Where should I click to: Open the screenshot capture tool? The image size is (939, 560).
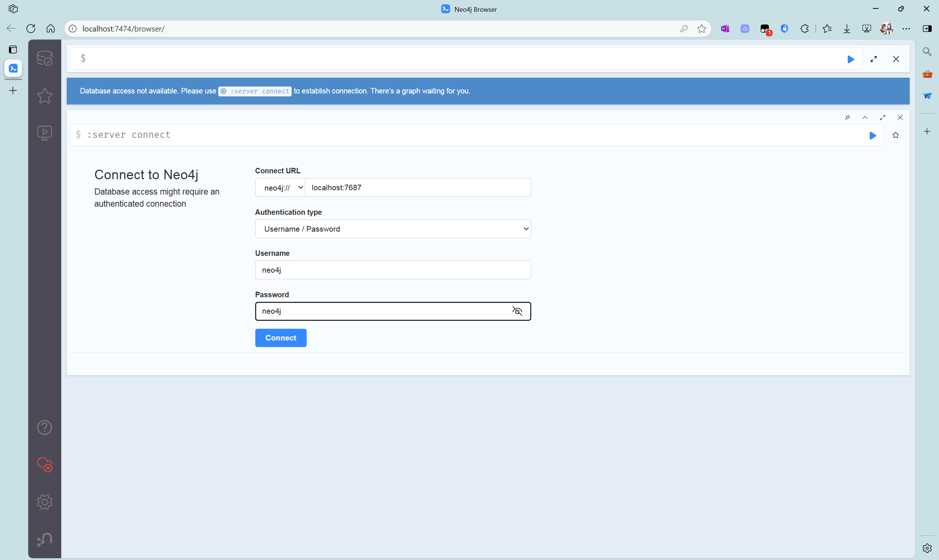point(866,29)
